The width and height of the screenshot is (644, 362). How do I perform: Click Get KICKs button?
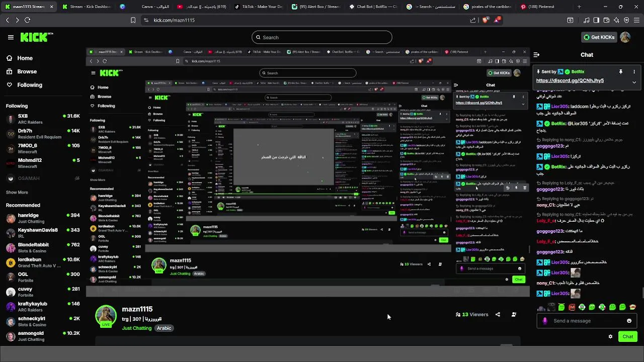pos(599,37)
